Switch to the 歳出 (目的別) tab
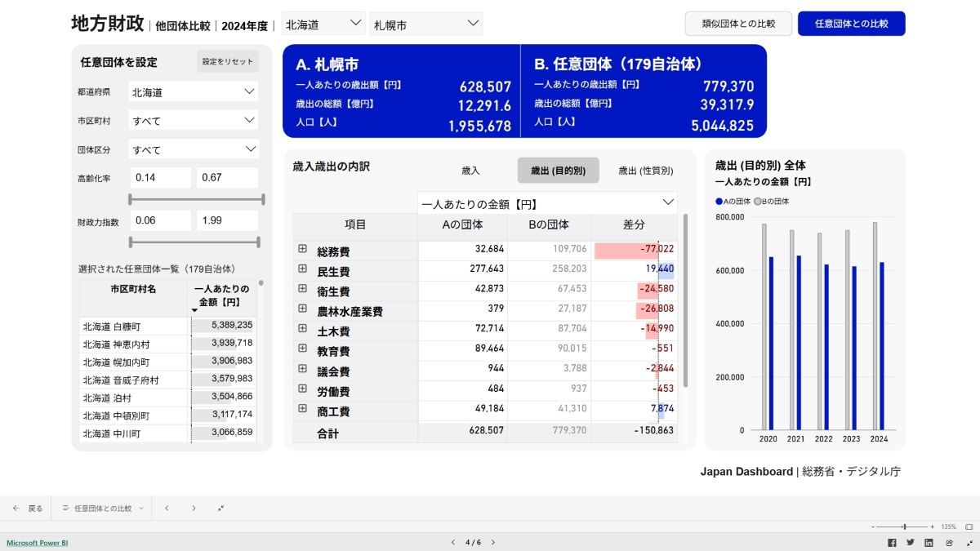The image size is (980, 551). (x=559, y=171)
